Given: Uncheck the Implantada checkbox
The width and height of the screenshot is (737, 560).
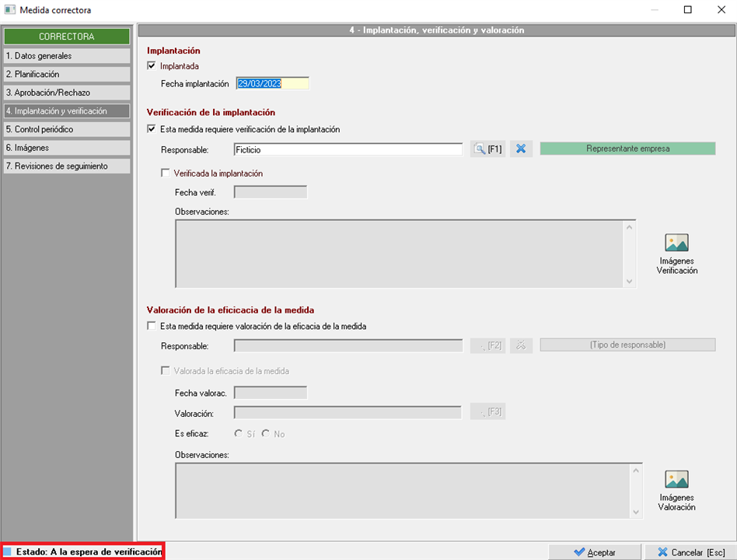Looking at the screenshot, I should click(152, 66).
